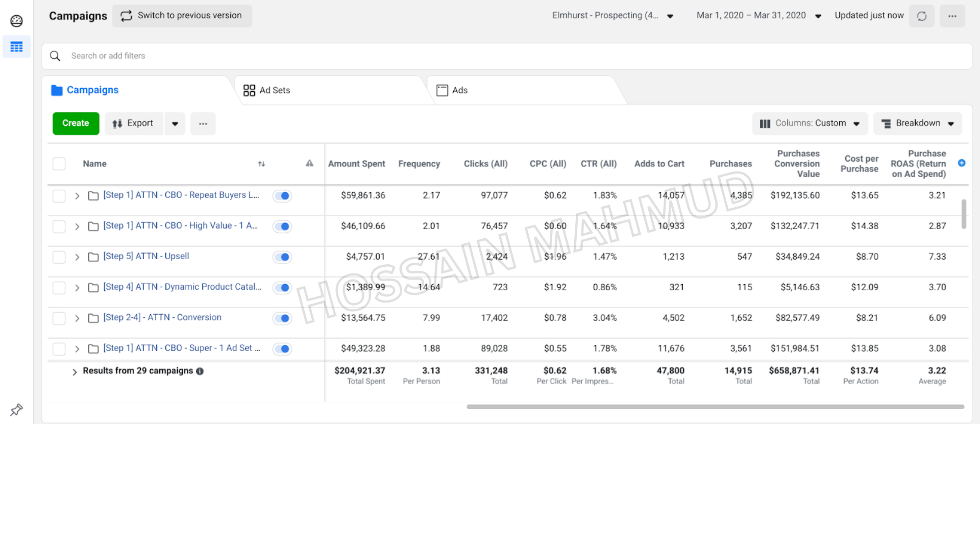Open the Export options dropdown arrow
980x551 pixels.
(x=175, y=123)
